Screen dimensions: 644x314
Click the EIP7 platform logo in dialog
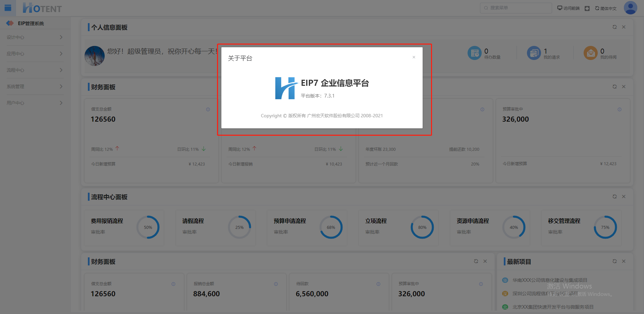286,88
